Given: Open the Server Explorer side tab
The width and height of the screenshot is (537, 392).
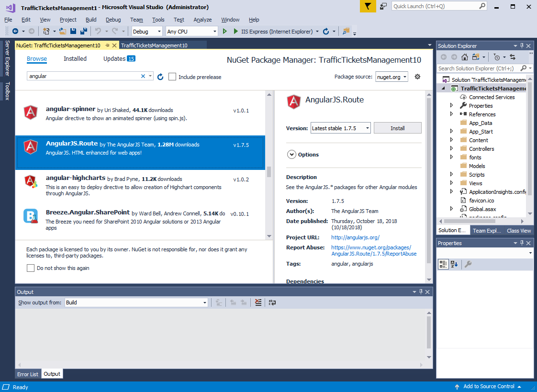Looking at the screenshot, I should pos(7,57).
